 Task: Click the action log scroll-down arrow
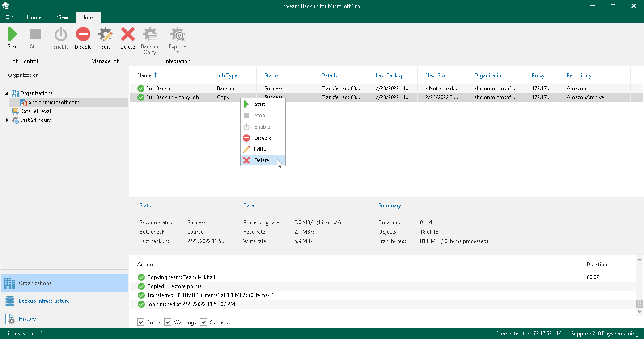pyautogui.click(x=640, y=312)
